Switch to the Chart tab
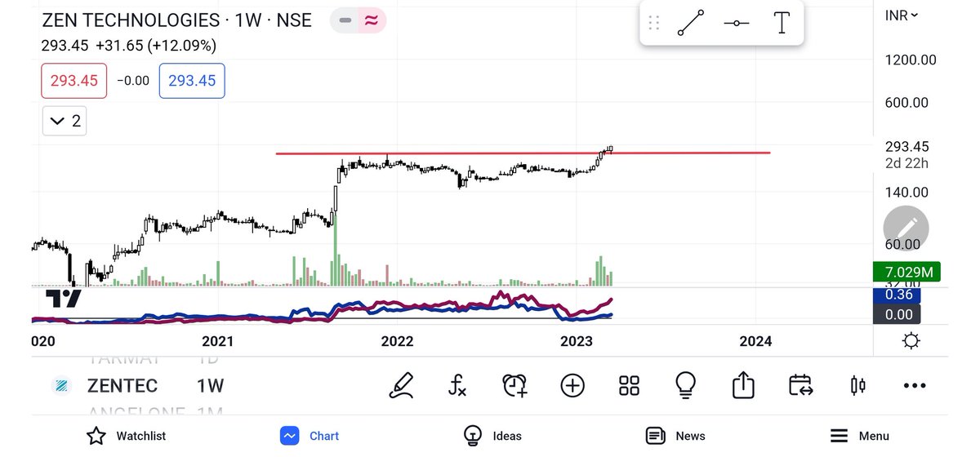Viewport: 980px width, 457px height. point(310,436)
